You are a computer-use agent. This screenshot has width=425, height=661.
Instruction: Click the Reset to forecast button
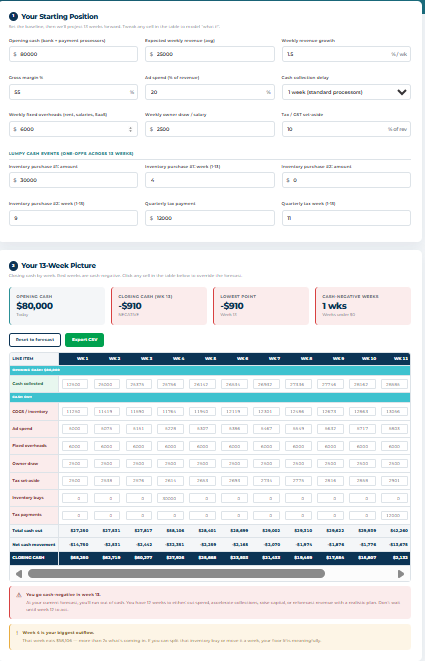[35, 340]
